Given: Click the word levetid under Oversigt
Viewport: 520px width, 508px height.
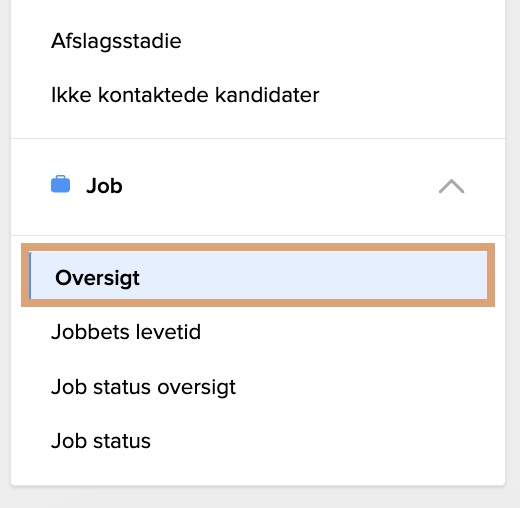Looking at the screenshot, I should 170,332.
